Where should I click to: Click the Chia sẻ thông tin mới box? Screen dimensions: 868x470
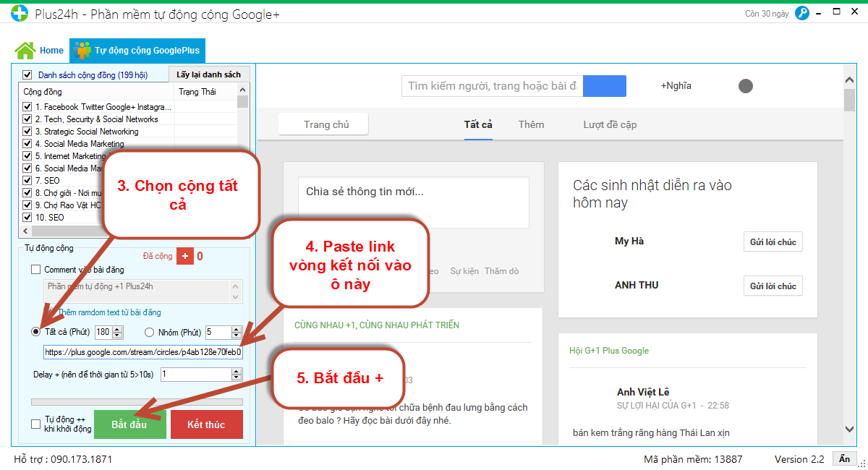click(414, 202)
